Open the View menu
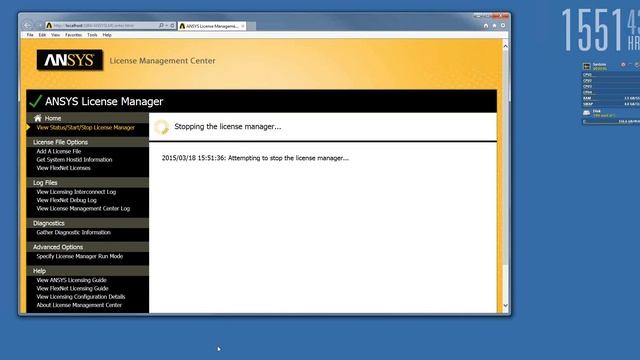The width and height of the screenshot is (640, 360). coord(56,35)
